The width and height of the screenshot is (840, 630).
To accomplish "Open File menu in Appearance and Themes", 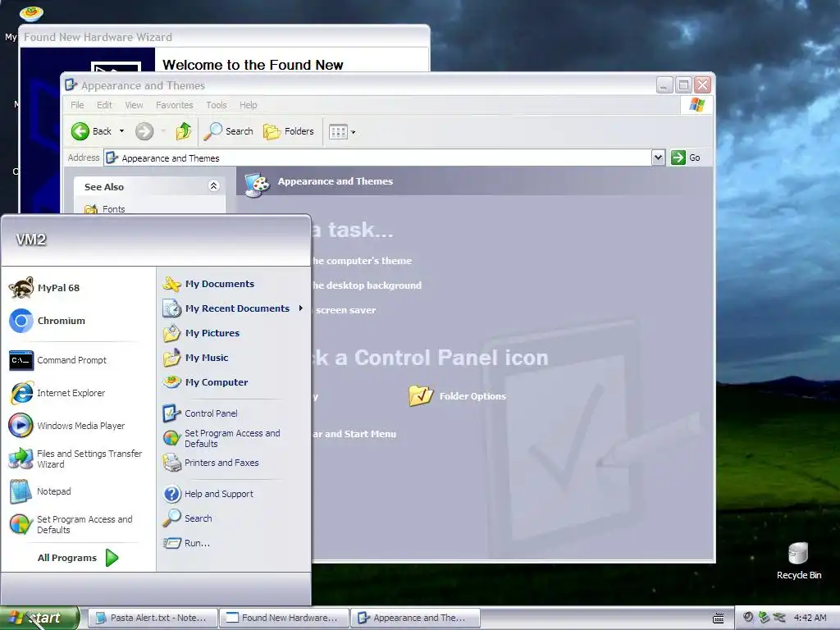I will pos(77,105).
